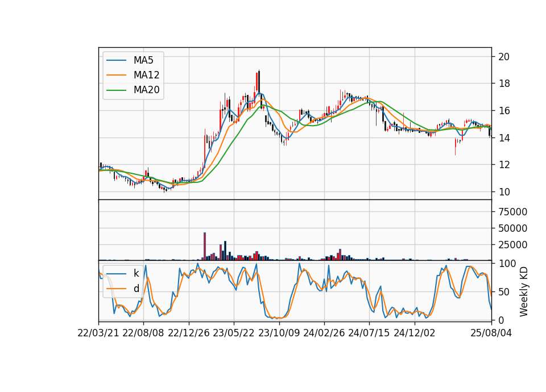Click the 22/12/26 date tick label
The image size is (546, 392).
(189, 333)
